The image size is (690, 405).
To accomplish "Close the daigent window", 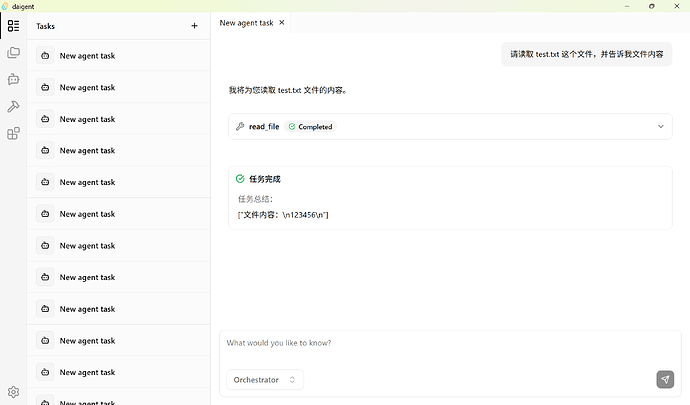I will click(x=677, y=6).
